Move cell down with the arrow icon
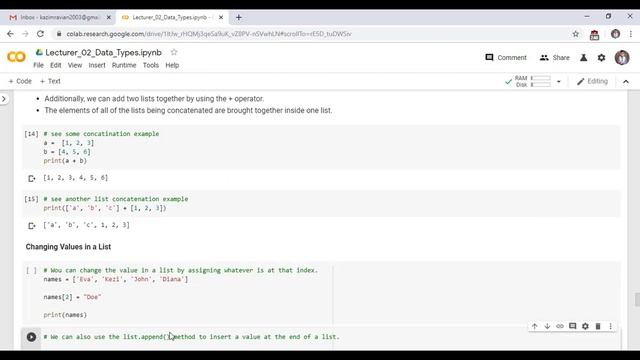This screenshot has height=360, width=640. 547,326
